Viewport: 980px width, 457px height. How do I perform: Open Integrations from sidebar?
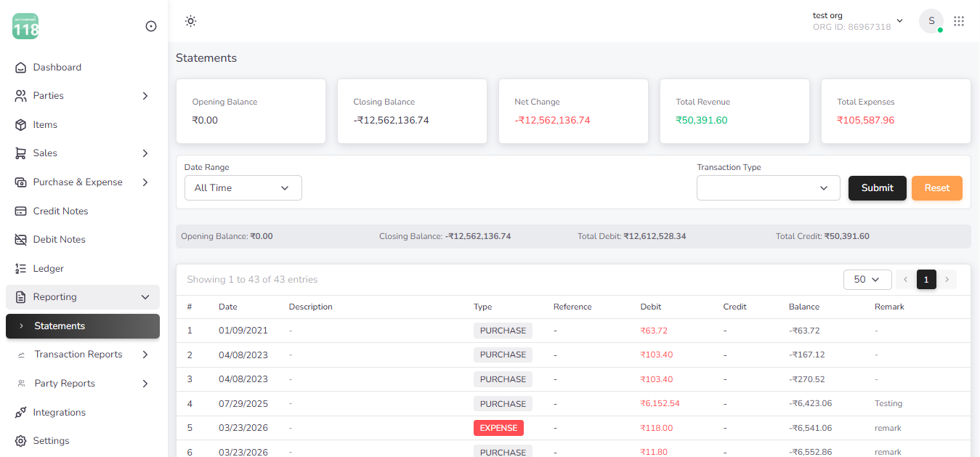coord(83,413)
